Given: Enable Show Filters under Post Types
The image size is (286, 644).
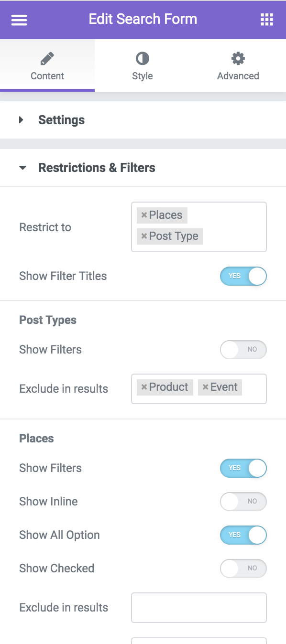Looking at the screenshot, I should 243,350.
